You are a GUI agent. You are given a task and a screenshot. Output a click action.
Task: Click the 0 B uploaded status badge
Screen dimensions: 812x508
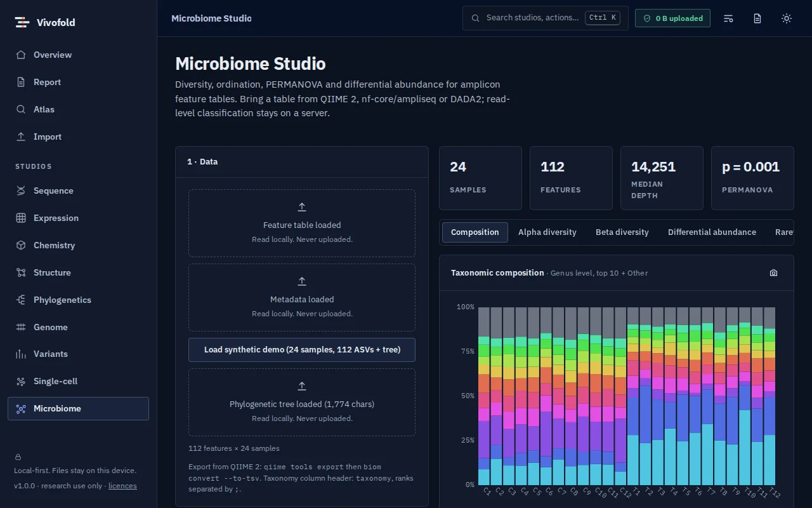pyautogui.click(x=672, y=18)
